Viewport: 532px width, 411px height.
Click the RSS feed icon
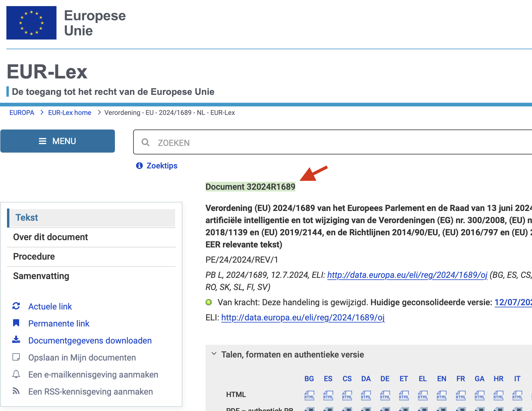tap(16, 391)
